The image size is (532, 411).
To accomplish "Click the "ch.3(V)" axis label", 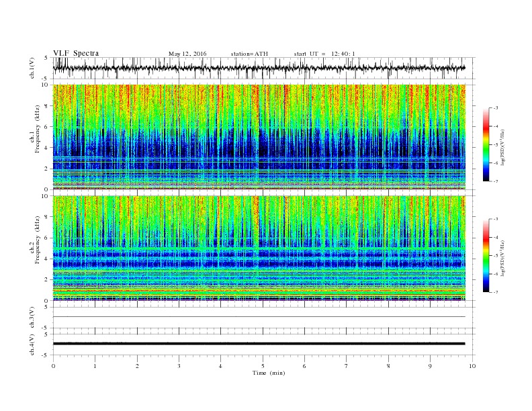I will click(x=32, y=318).
